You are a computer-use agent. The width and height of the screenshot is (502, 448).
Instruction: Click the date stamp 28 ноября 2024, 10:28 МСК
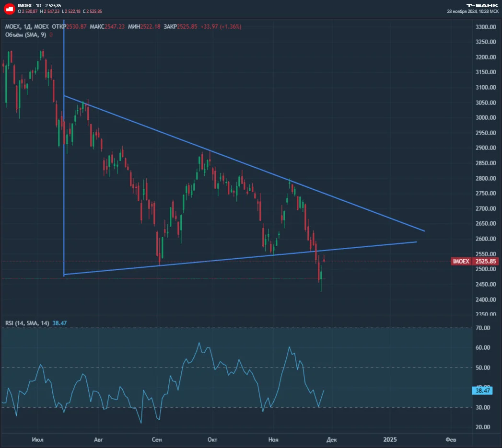473,11
